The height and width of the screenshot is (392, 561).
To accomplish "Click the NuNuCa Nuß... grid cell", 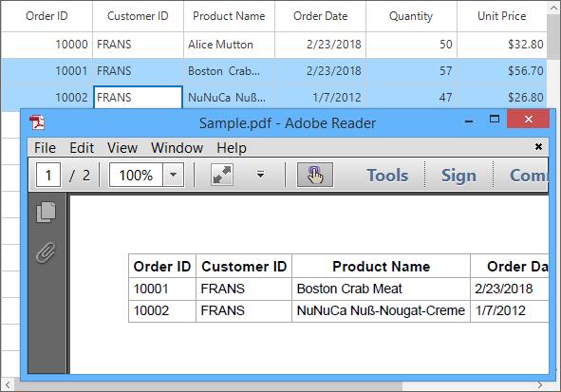I will pos(229,97).
